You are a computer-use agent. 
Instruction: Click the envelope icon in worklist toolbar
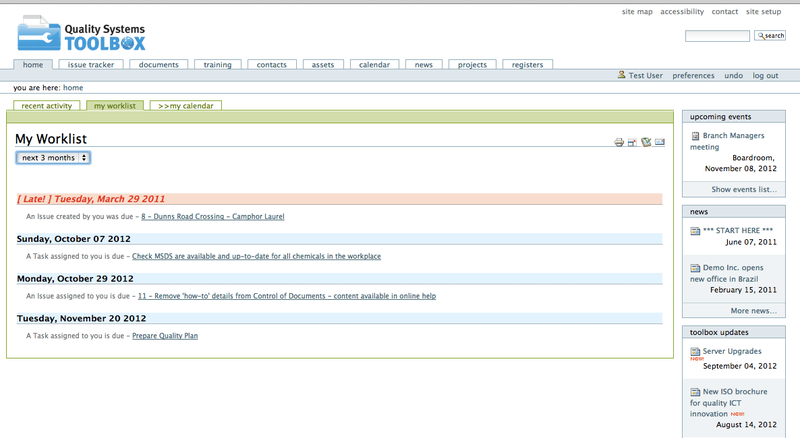[660, 142]
